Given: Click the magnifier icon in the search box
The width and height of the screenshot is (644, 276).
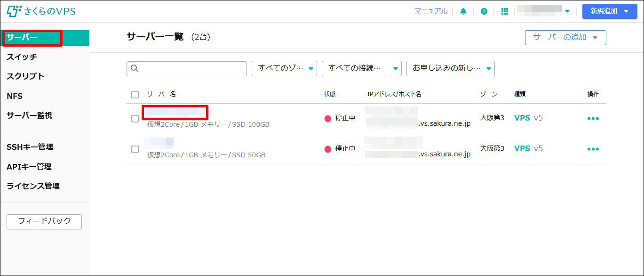Looking at the screenshot, I should 135,68.
